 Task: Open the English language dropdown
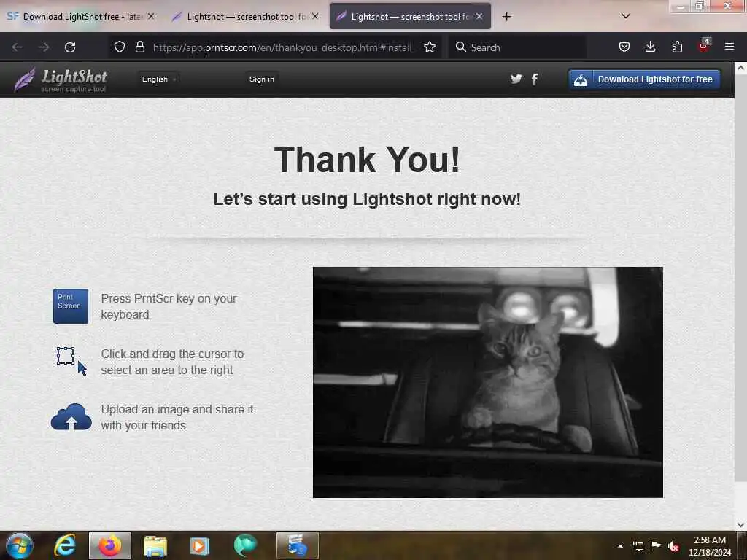tap(158, 79)
